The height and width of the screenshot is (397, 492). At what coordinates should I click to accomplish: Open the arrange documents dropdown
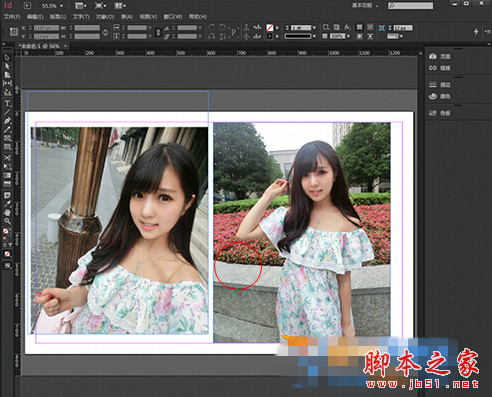[x=120, y=6]
